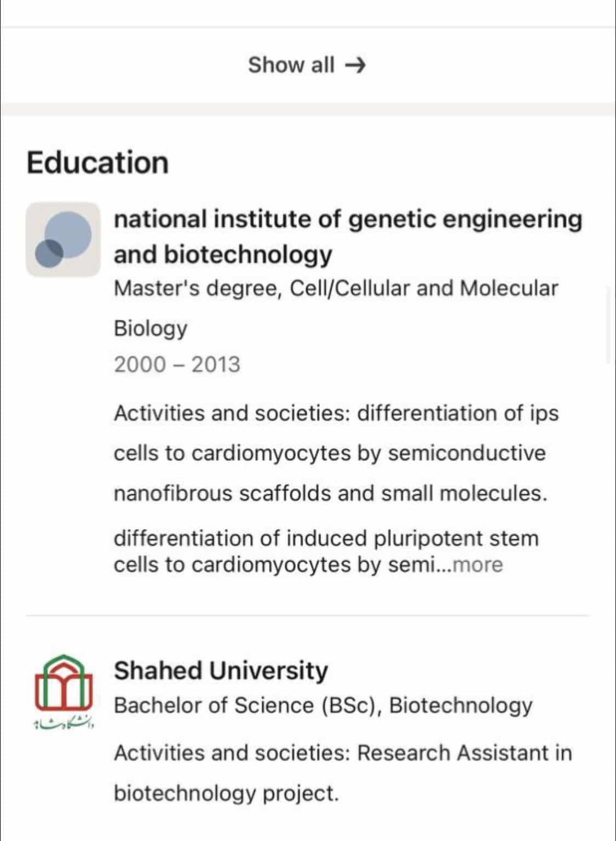
Task: Click the large light-blue circle in institute logo
Action: 68,233
